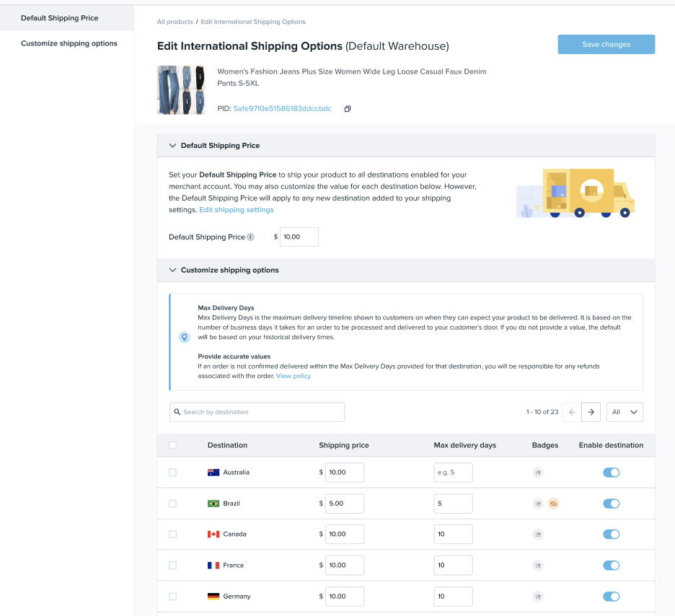
Task: Select Default Shipping Price in the sidebar
Action: pyautogui.click(x=60, y=18)
